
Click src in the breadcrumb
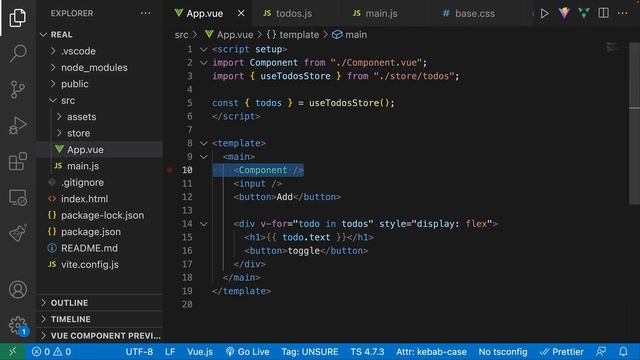pos(181,35)
